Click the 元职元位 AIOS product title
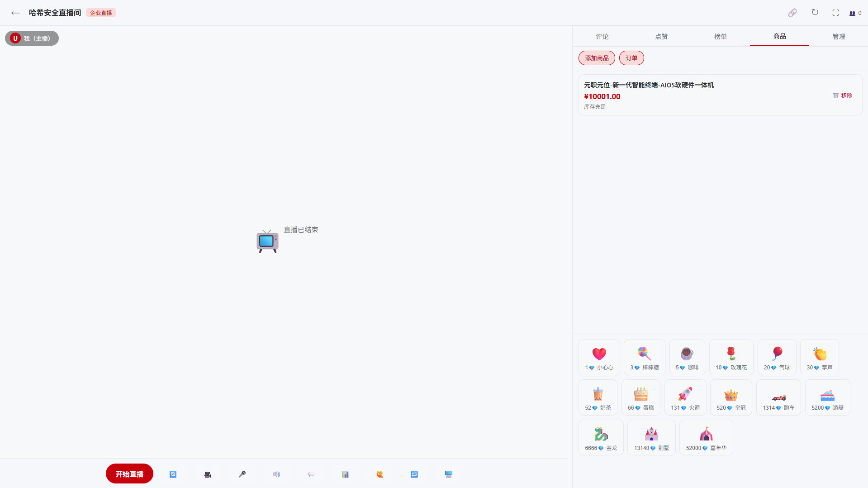The image size is (868, 488). tap(649, 85)
